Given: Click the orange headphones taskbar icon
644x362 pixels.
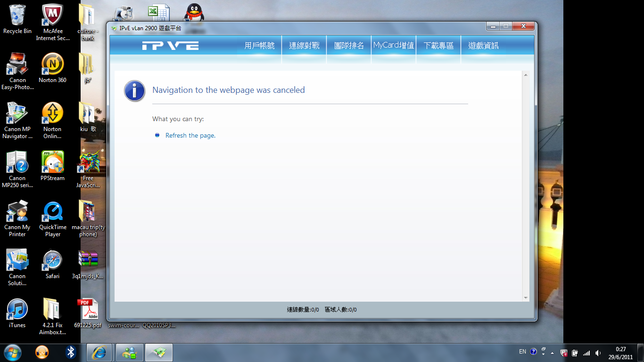Looking at the screenshot, I should click(x=42, y=352).
